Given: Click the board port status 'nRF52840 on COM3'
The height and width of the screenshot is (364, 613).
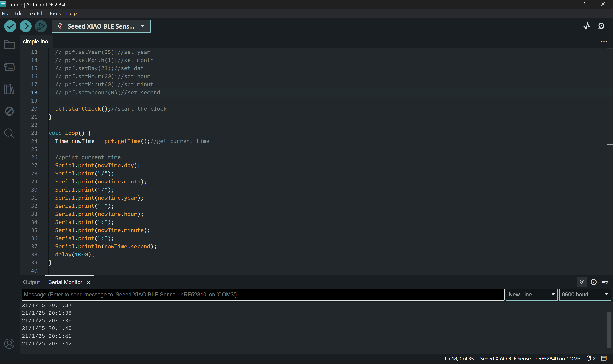Looking at the screenshot, I should click(x=530, y=359).
